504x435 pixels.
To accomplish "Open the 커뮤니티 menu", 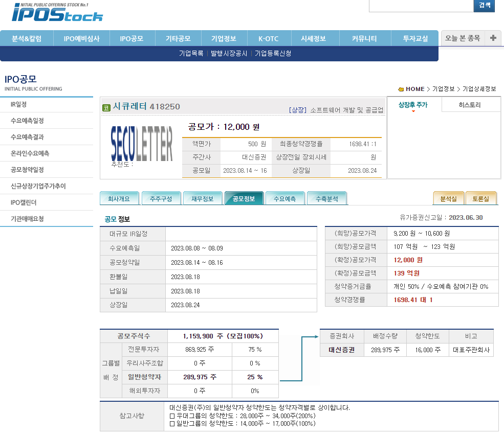I will (364, 38).
